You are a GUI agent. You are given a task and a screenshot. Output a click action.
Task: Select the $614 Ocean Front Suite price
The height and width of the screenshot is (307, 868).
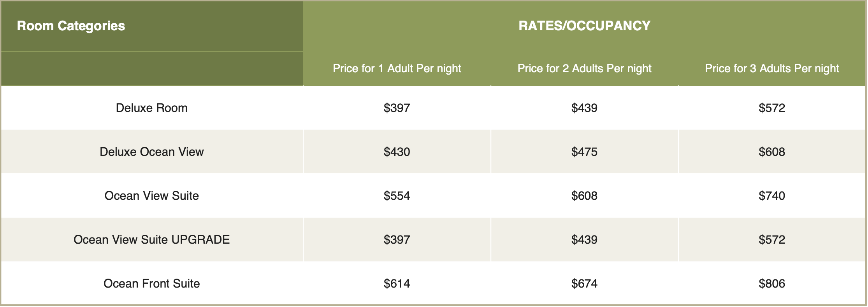(397, 283)
